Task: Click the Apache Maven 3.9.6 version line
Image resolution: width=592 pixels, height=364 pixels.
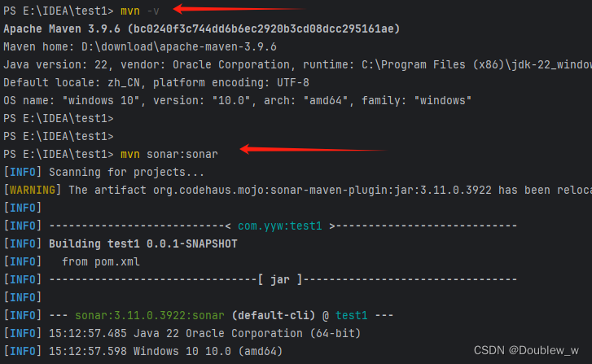Action: point(202,29)
